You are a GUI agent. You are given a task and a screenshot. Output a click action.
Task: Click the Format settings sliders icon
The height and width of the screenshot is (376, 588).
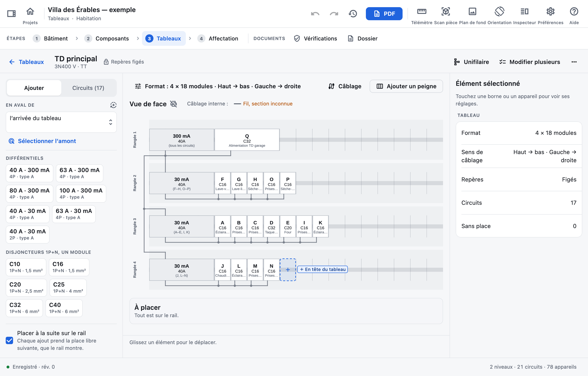coord(138,86)
